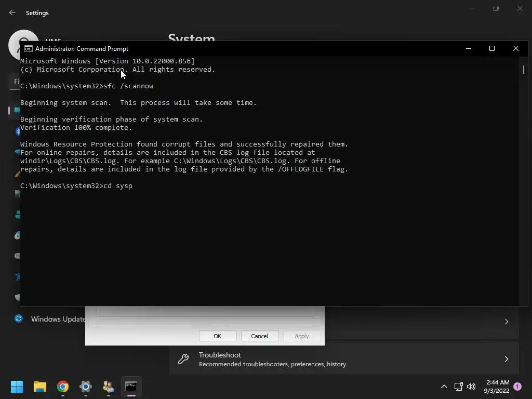Viewport: 532px width, 399px height.
Task: Click 'Verification 100% complete.' text
Action: (x=76, y=128)
